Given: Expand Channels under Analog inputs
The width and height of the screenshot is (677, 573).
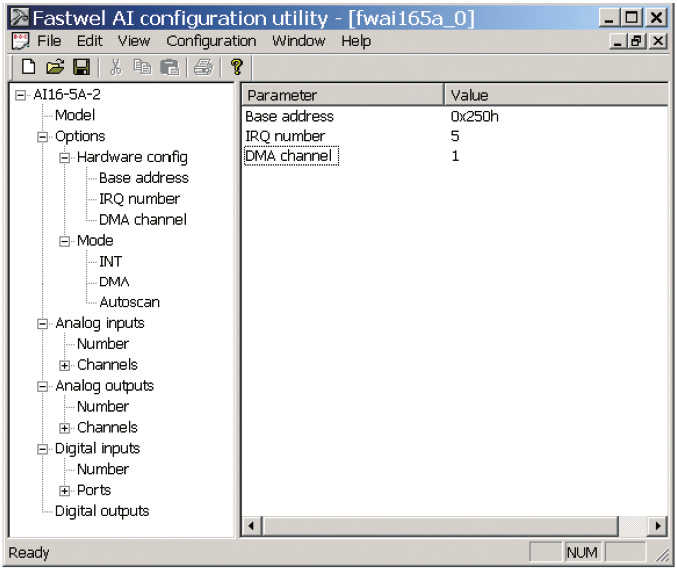Looking at the screenshot, I should [64, 366].
